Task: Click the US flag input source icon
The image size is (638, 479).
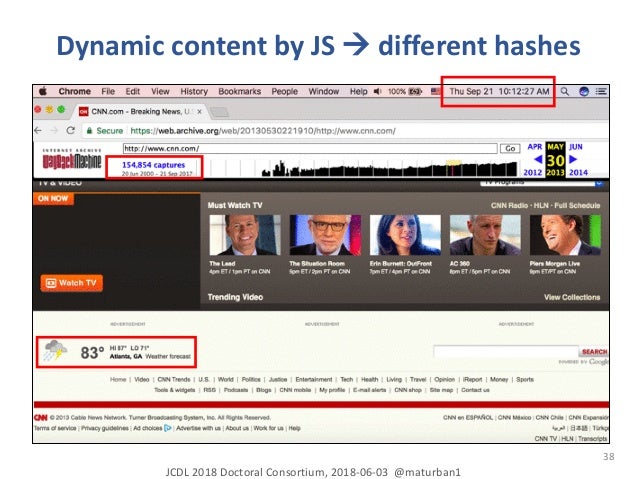Action: point(436,91)
